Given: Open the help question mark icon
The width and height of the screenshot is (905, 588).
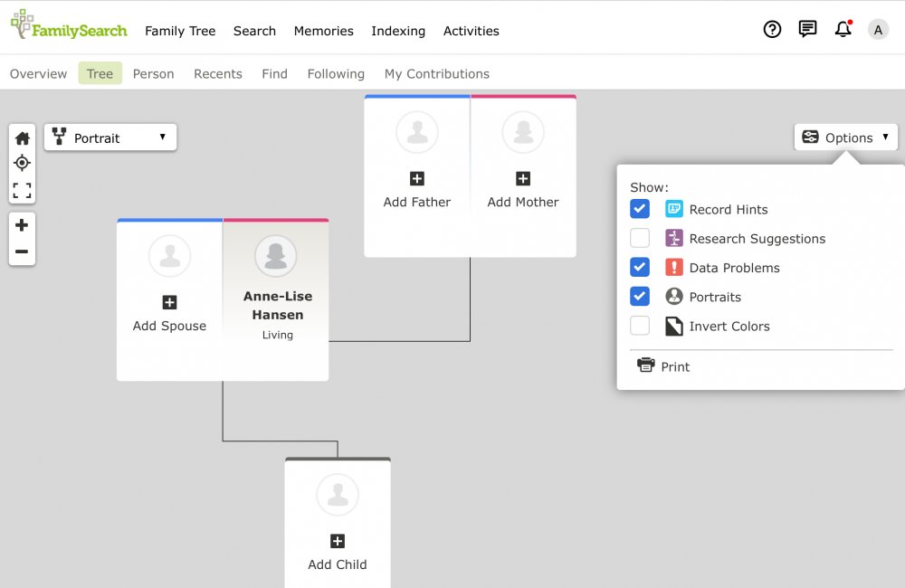Looking at the screenshot, I should [772, 30].
